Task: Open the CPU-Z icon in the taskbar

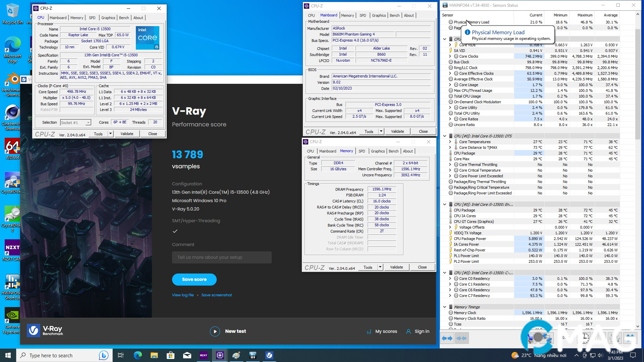Action: (220, 355)
